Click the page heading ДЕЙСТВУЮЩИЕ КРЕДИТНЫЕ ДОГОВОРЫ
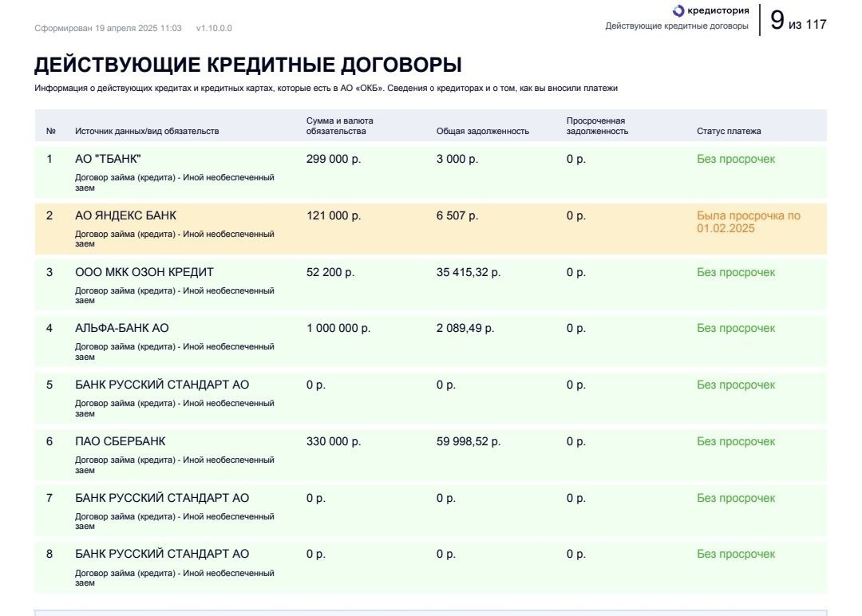The image size is (862, 616). 248,65
